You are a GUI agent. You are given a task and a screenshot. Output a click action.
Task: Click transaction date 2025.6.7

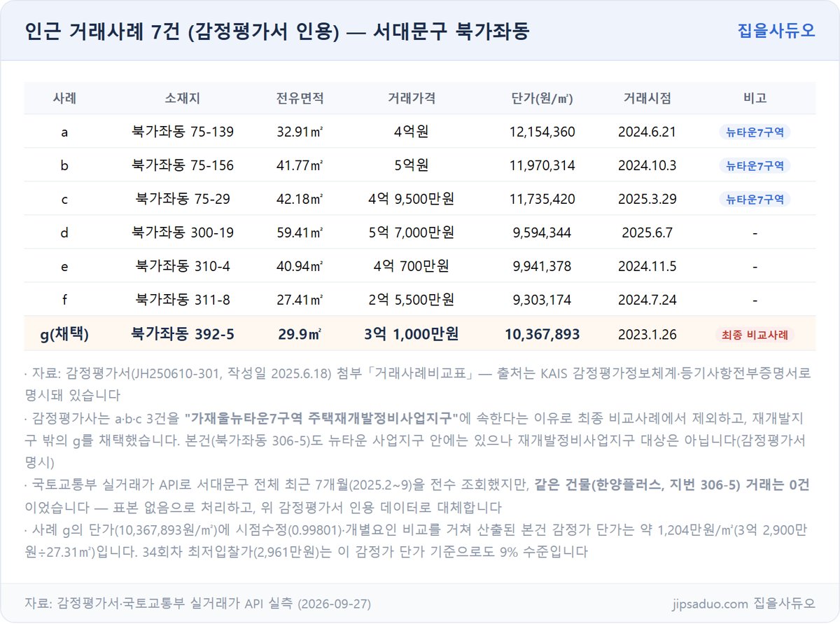click(647, 233)
